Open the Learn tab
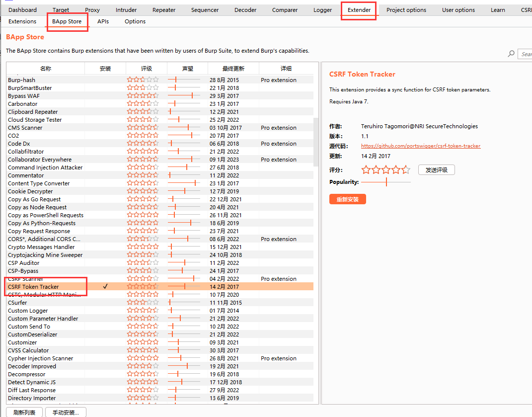The image size is (532, 417). coord(498,10)
